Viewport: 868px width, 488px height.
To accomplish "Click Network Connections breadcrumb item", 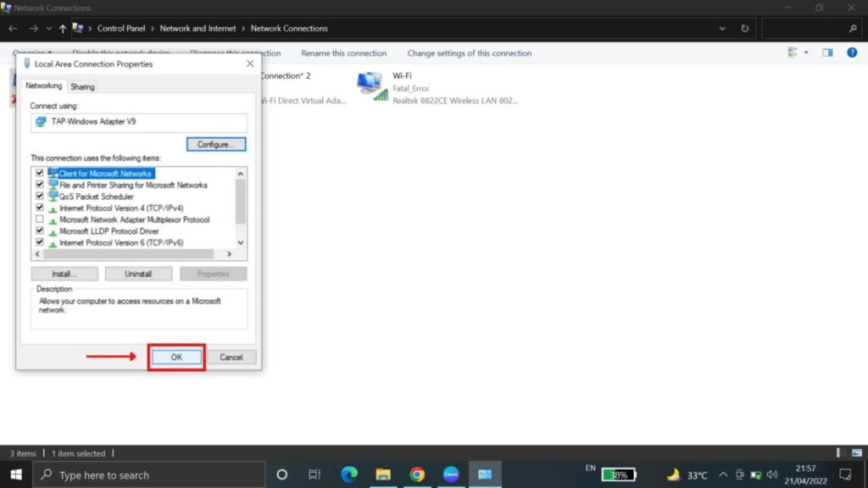I will click(x=289, y=28).
